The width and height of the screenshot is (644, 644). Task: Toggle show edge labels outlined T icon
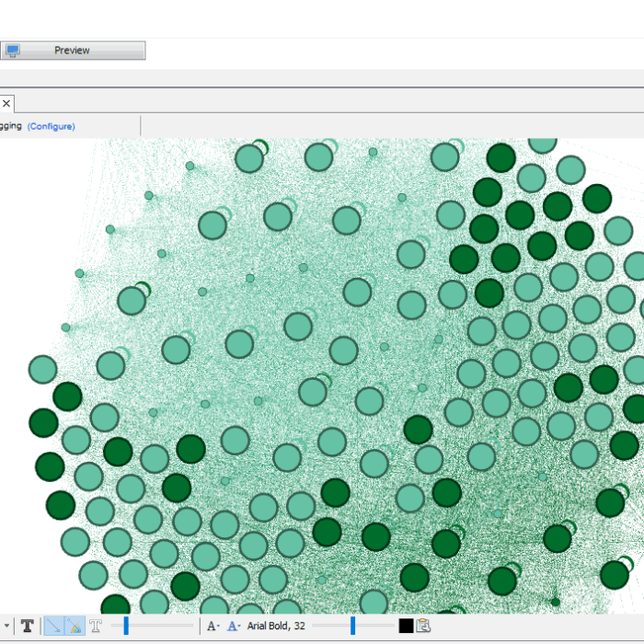96,626
